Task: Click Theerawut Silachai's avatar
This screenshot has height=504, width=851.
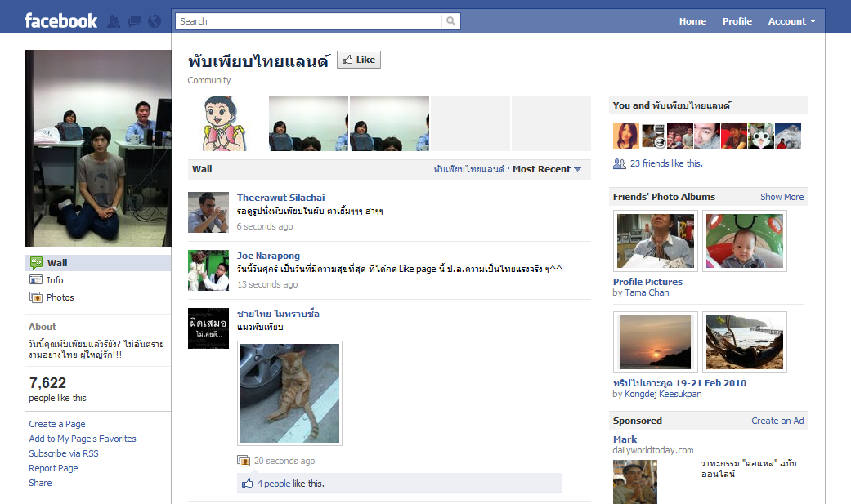Action: pyautogui.click(x=208, y=212)
